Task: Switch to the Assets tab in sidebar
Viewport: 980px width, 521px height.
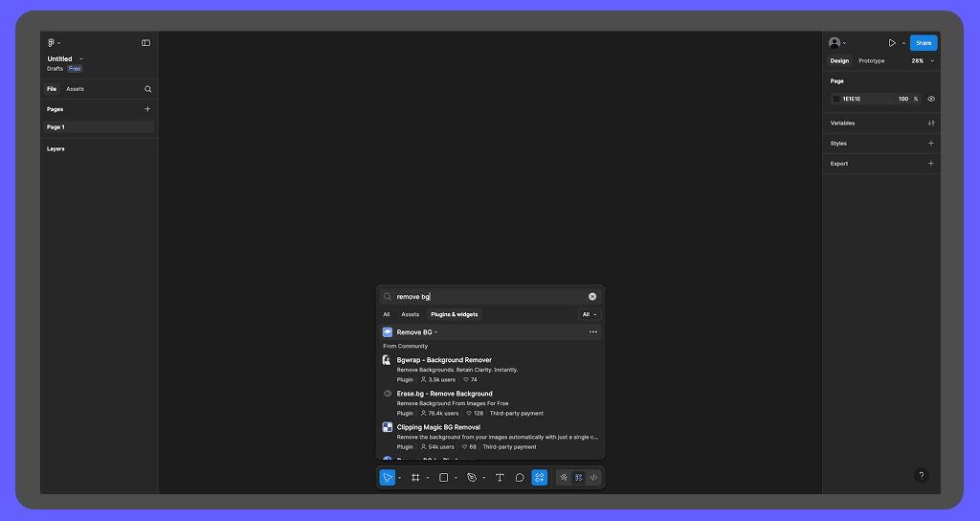Action: tap(75, 89)
